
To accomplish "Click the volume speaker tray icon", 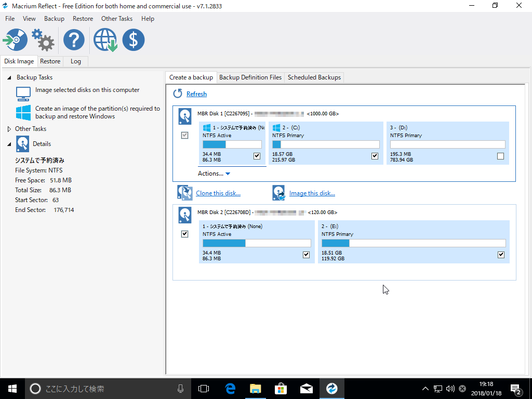I will (x=450, y=389).
